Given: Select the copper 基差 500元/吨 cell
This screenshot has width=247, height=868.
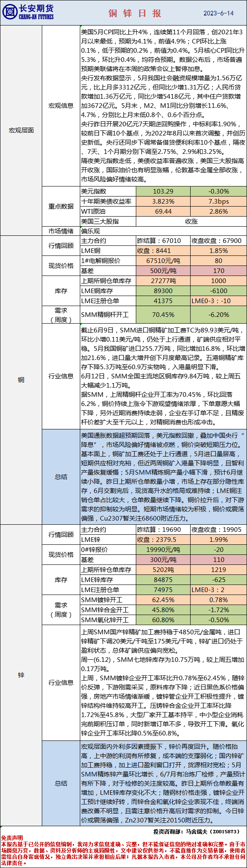Looking at the screenshot, I should pyautogui.click(x=163, y=271).
